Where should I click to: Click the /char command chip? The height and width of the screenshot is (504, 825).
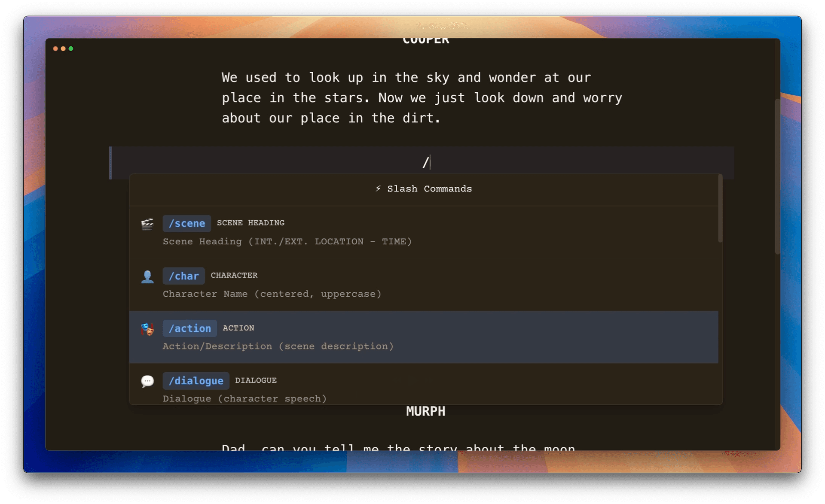[x=183, y=276]
